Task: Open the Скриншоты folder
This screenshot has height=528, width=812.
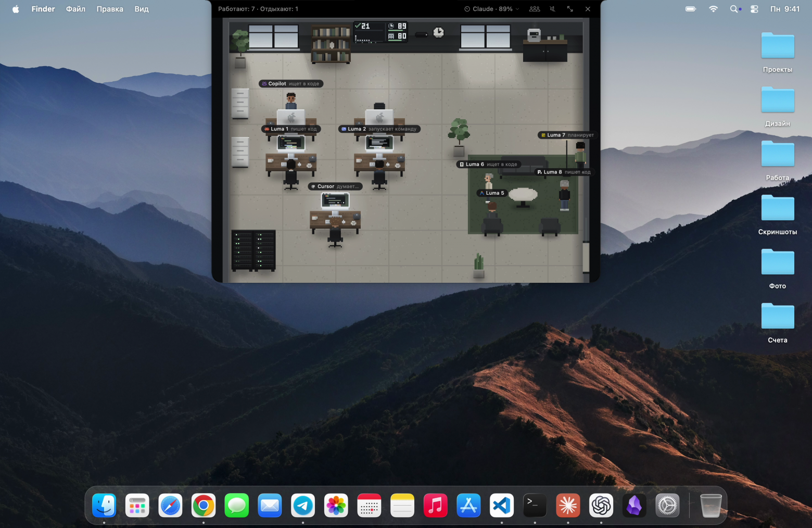Action: pos(778,215)
